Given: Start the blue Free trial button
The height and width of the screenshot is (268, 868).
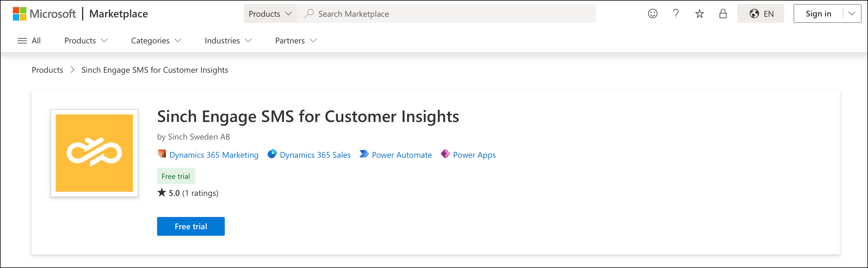Looking at the screenshot, I should [x=191, y=227].
